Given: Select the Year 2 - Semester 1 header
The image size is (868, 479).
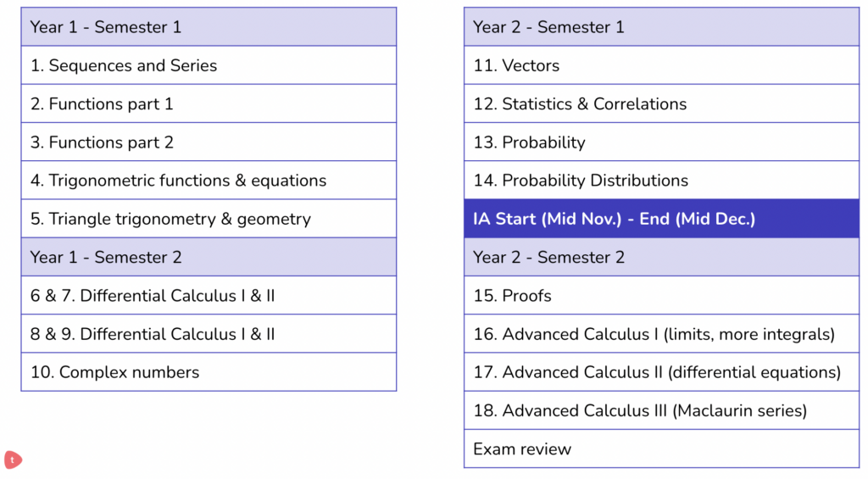Looking at the screenshot, I should (661, 26).
